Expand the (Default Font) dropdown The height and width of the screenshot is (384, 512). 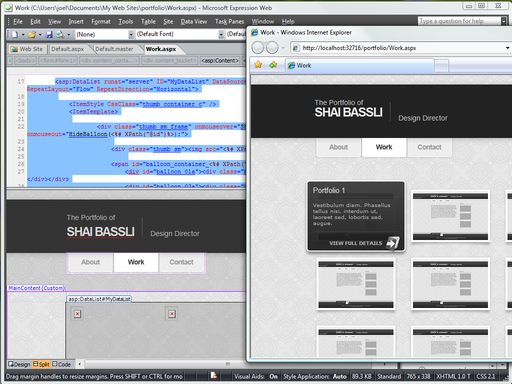pyautogui.click(x=221, y=35)
